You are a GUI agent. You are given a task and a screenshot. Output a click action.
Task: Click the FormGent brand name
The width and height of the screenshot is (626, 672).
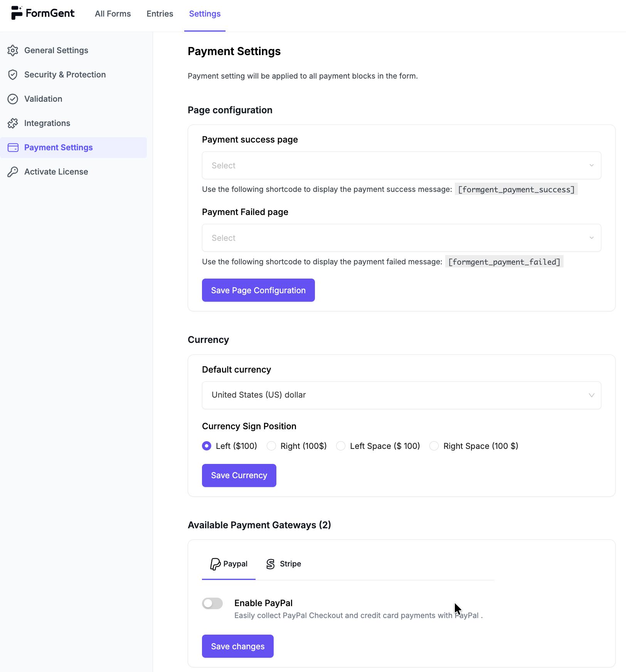click(50, 13)
